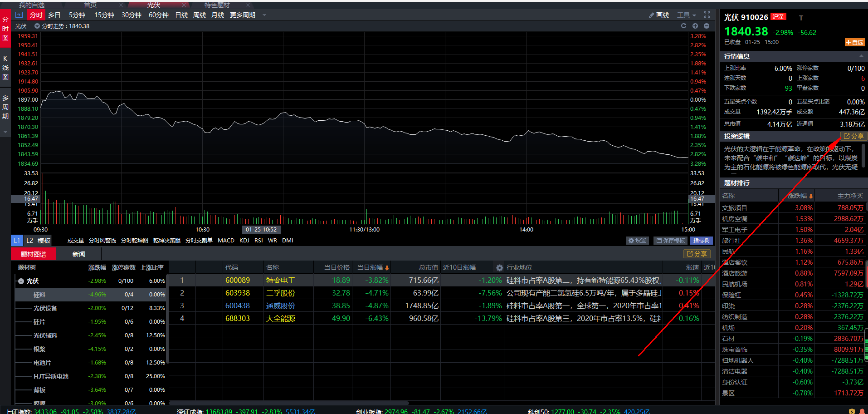Sort 题材排行 by 主力净买

850,196
